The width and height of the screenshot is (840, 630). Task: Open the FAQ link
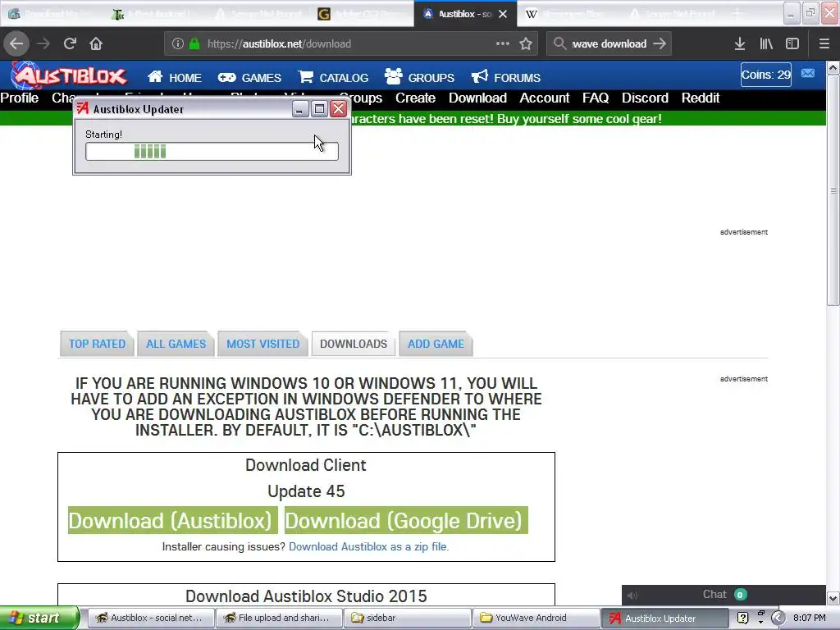coord(596,98)
